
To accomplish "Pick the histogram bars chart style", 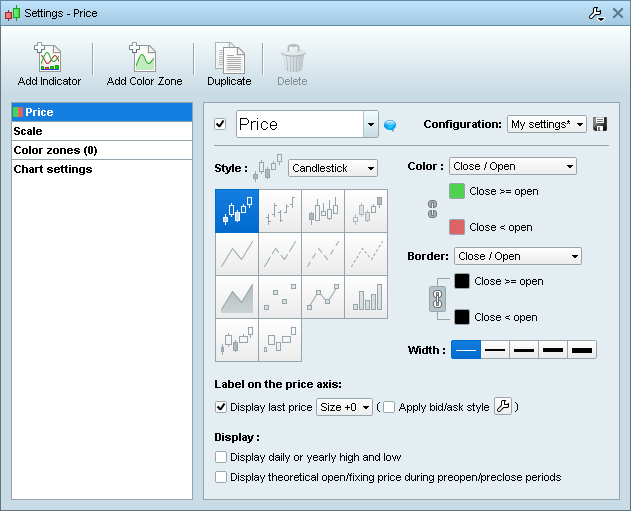I will (x=366, y=297).
